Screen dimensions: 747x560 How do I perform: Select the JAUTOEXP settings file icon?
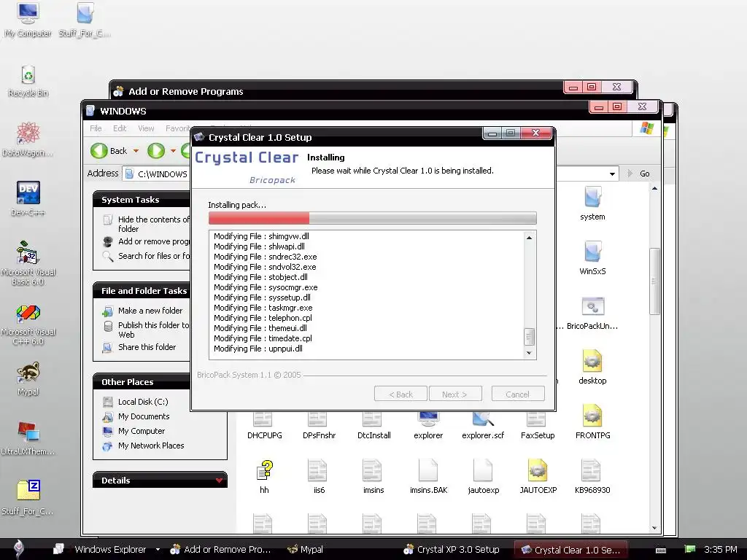(538, 477)
